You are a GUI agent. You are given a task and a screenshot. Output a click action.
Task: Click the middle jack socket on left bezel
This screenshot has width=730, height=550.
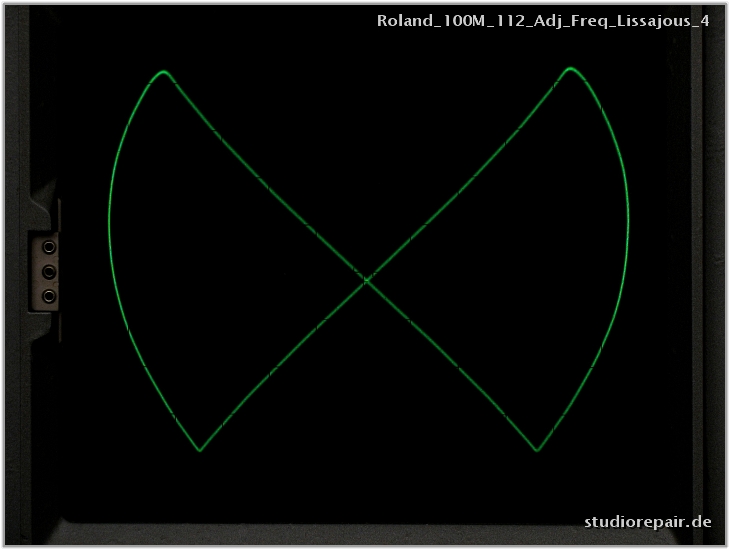tap(49, 271)
